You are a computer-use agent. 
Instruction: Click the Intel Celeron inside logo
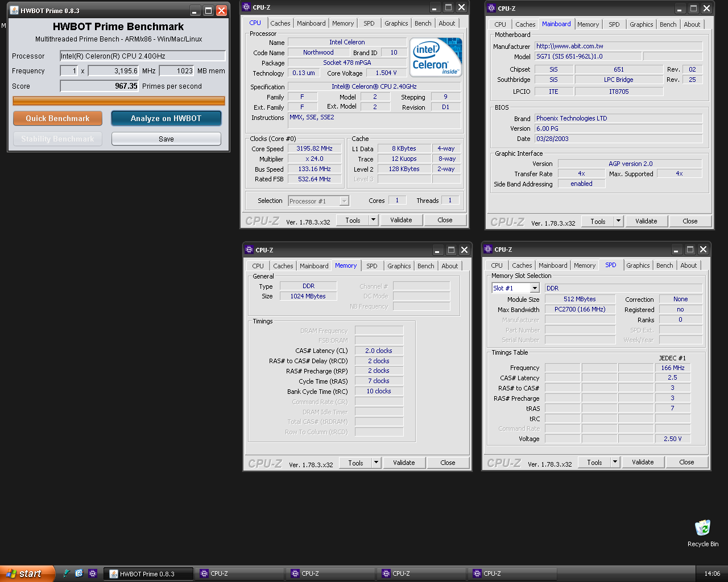click(x=436, y=57)
